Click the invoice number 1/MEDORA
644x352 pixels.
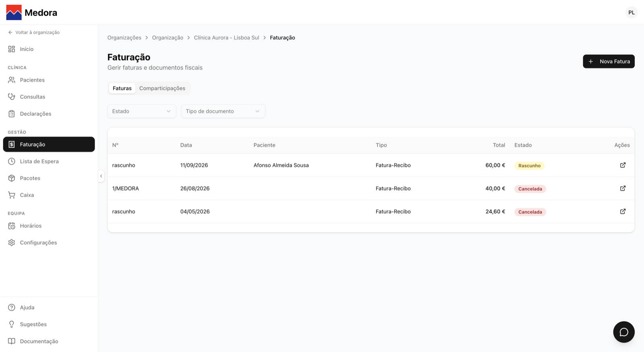point(126,188)
